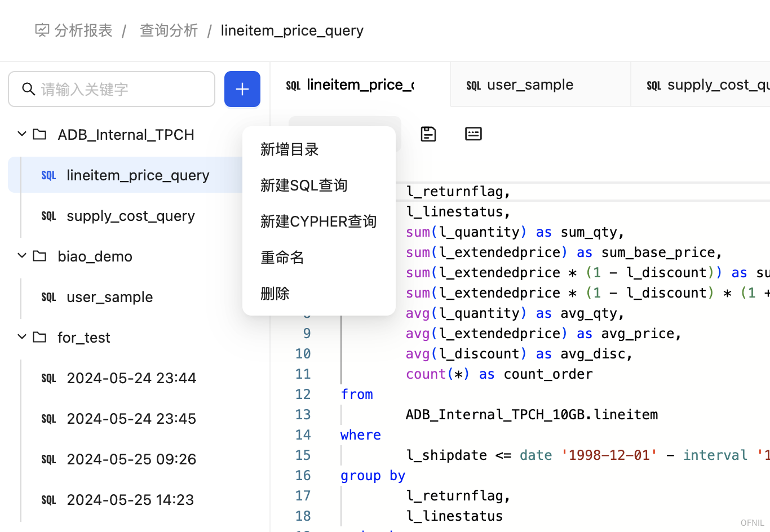Click 删除 in the context menu

click(x=275, y=294)
